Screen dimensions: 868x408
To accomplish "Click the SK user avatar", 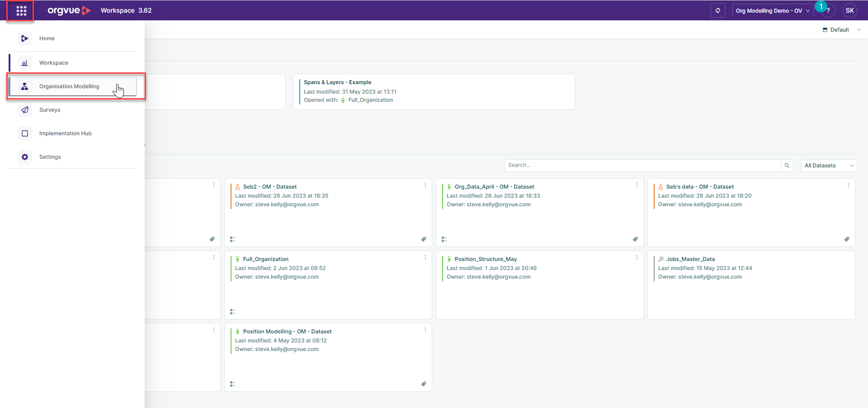I will 849,10.
